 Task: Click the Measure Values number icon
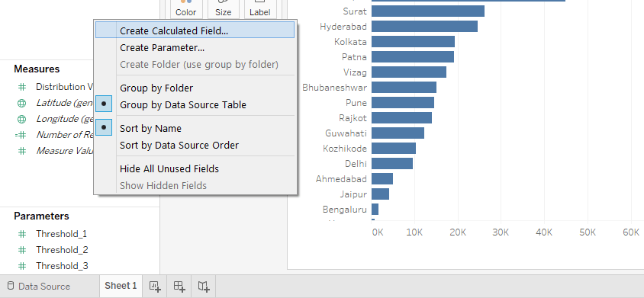(22, 151)
